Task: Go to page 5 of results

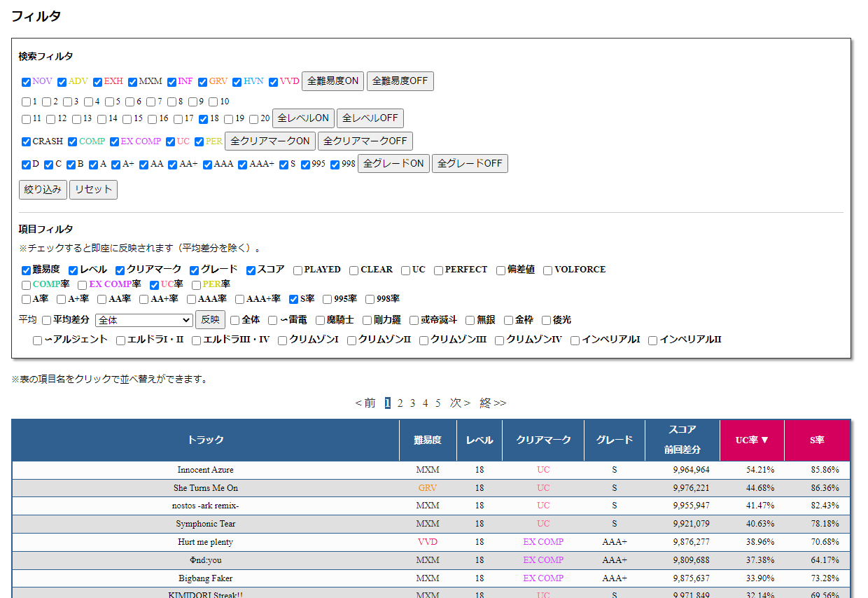Action: (438, 403)
